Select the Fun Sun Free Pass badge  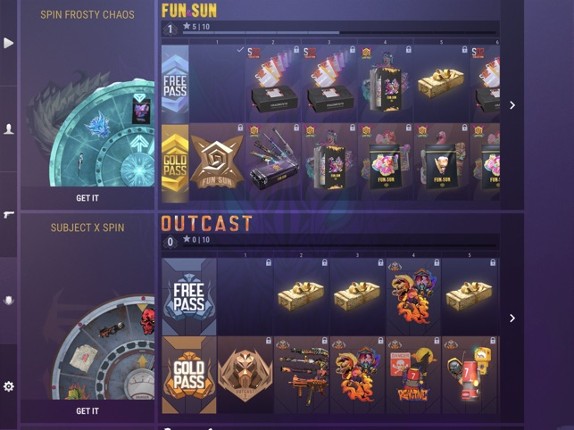click(175, 84)
